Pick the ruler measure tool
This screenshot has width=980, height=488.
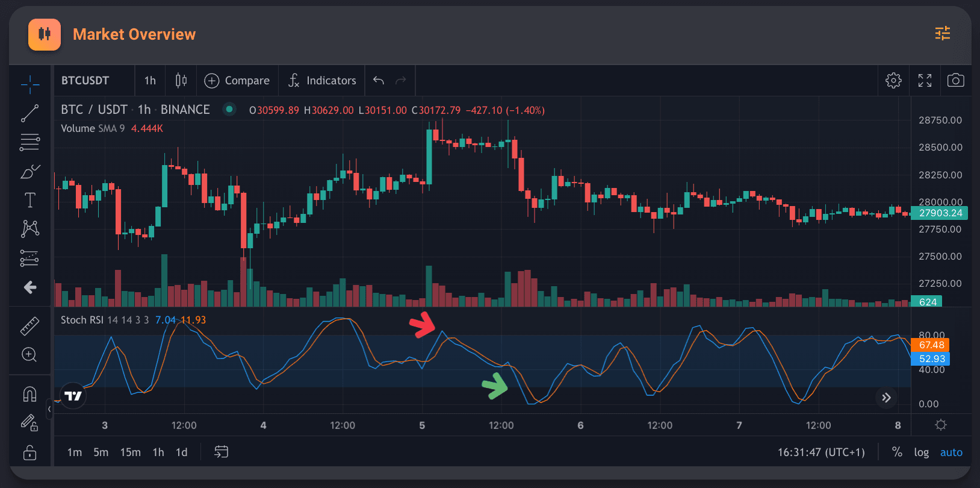(x=29, y=326)
